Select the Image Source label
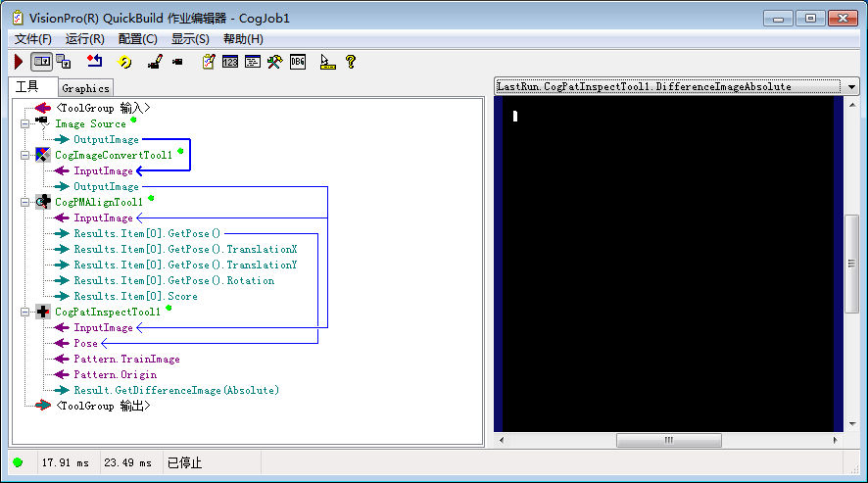The height and width of the screenshot is (483, 868). point(90,124)
